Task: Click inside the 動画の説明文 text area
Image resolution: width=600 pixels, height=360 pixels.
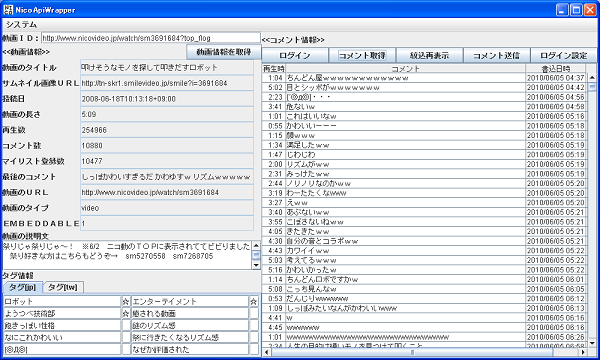Action: click(x=127, y=255)
